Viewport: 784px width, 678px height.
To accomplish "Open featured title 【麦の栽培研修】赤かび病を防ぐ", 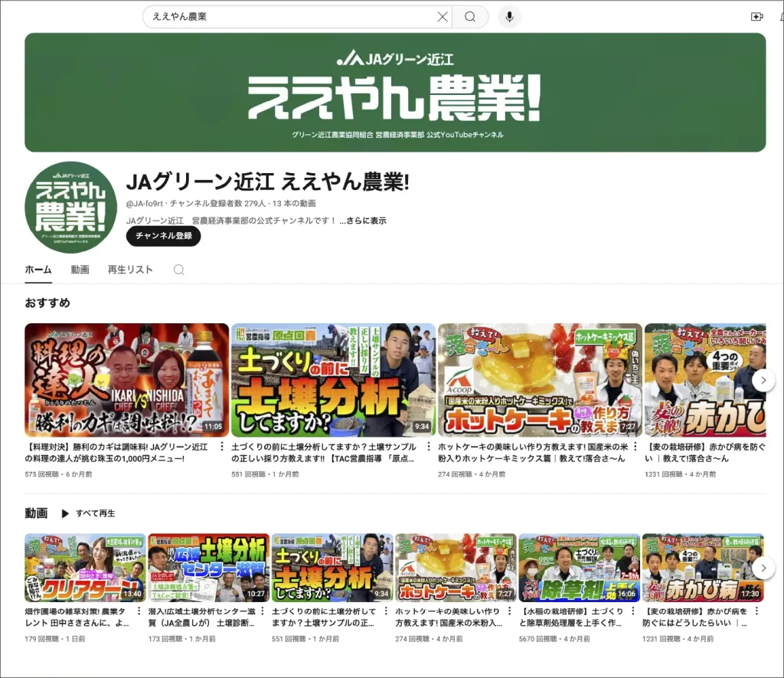I will click(705, 452).
